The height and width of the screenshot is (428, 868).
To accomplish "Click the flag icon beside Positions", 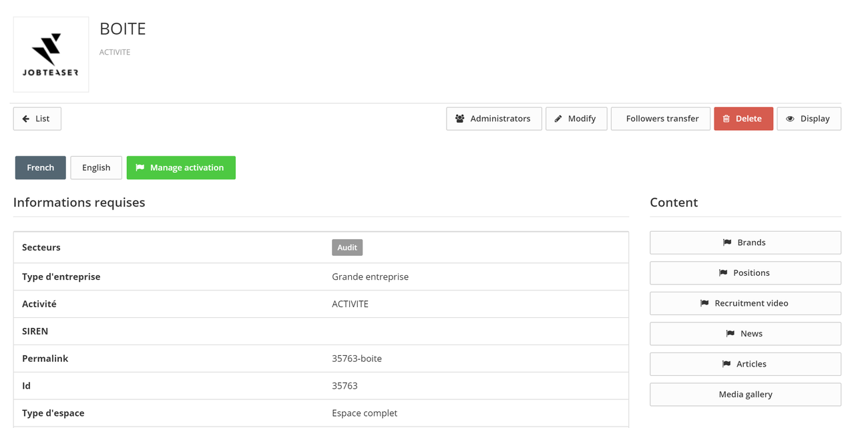I will 723,273.
